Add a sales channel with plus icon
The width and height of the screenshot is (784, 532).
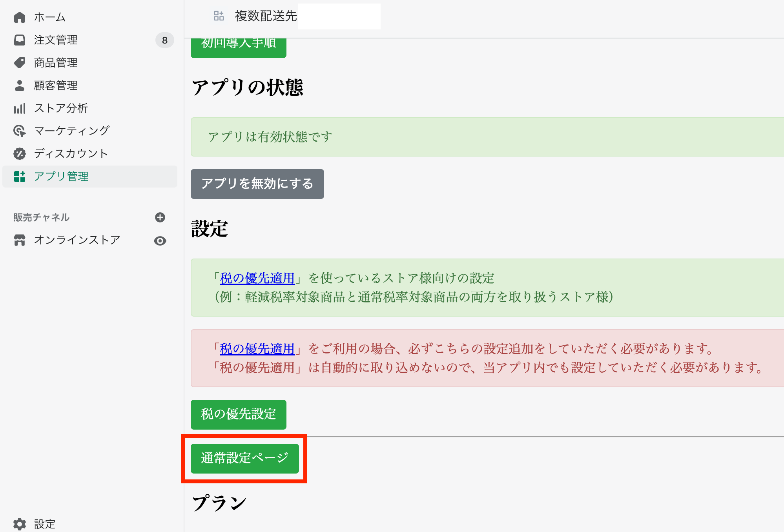point(160,217)
